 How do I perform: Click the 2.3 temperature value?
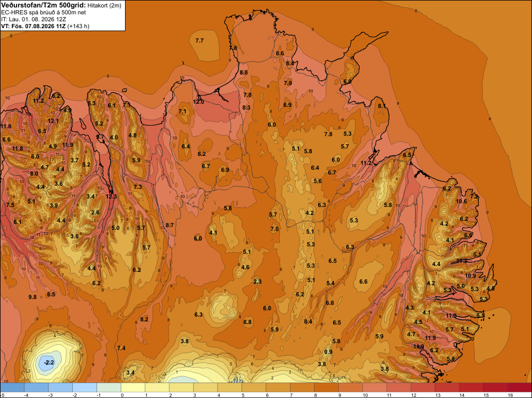[257, 281]
